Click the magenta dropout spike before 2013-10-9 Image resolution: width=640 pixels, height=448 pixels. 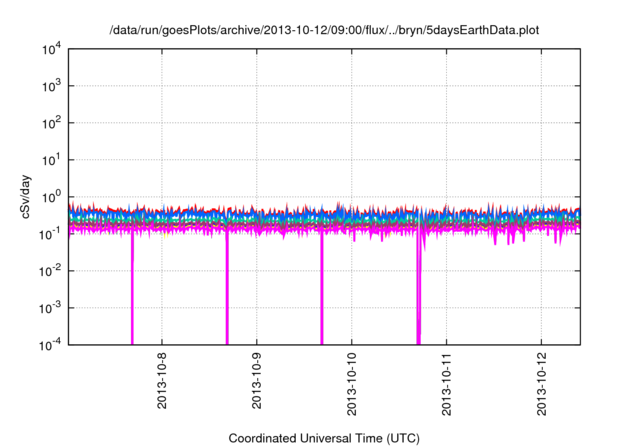[x=227, y=288]
